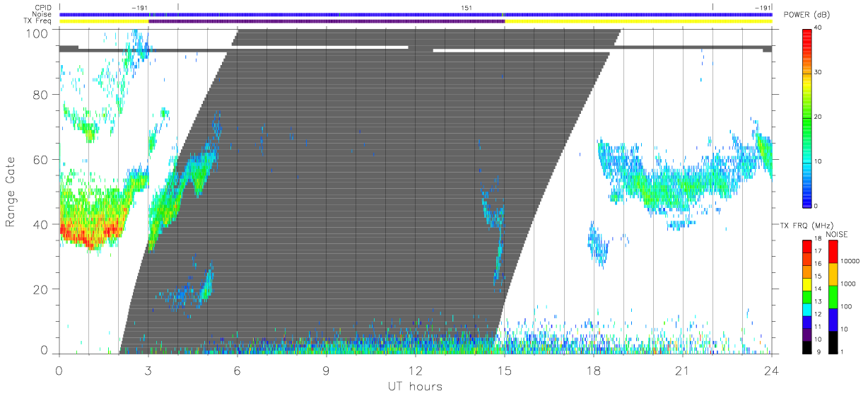Click the "30" label on the POWER scale
This screenshot has height=401, width=868.
[x=817, y=72]
